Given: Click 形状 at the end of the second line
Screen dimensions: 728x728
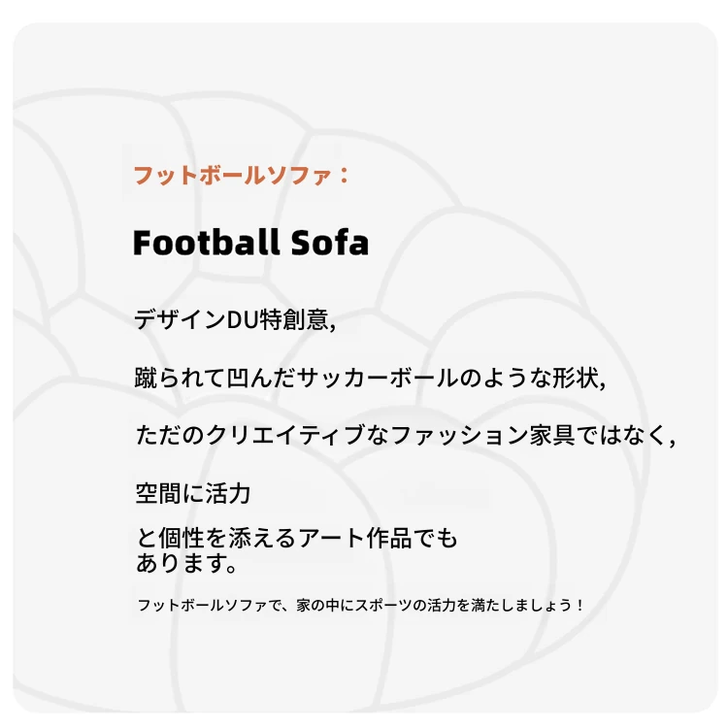Looking at the screenshot, I should point(576,378).
